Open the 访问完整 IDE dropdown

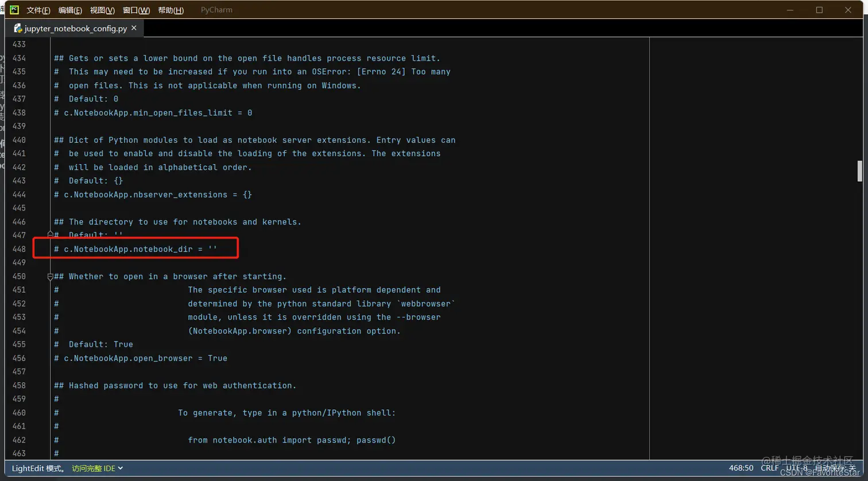coord(97,468)
